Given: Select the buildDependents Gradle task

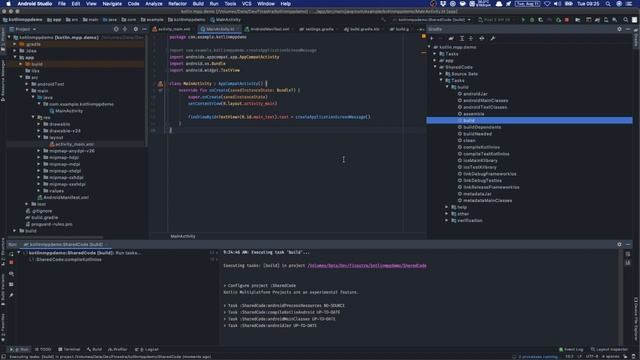Looking at the screenshot, I should pyautogui.click(x=482, y=127).
